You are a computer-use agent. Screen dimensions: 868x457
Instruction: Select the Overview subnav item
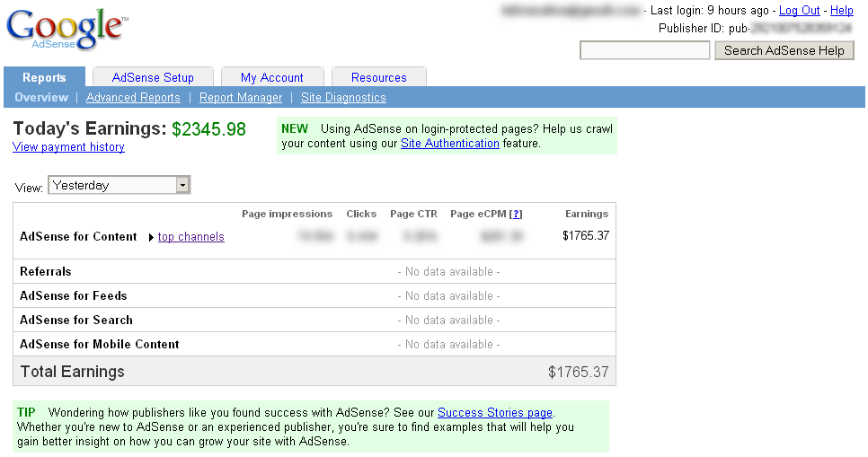point(41,97)
